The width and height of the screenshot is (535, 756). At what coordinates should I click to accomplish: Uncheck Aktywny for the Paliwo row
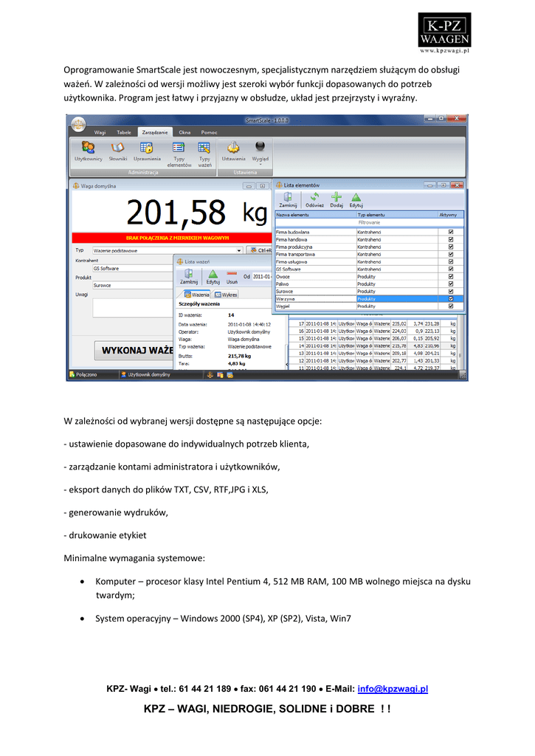[x=451, y=283]
